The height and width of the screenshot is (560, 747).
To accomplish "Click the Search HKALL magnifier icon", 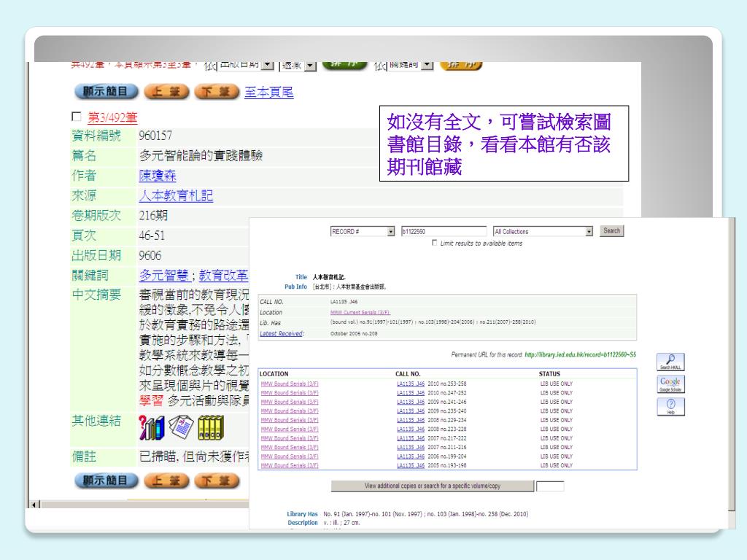I will coord(670,362).
